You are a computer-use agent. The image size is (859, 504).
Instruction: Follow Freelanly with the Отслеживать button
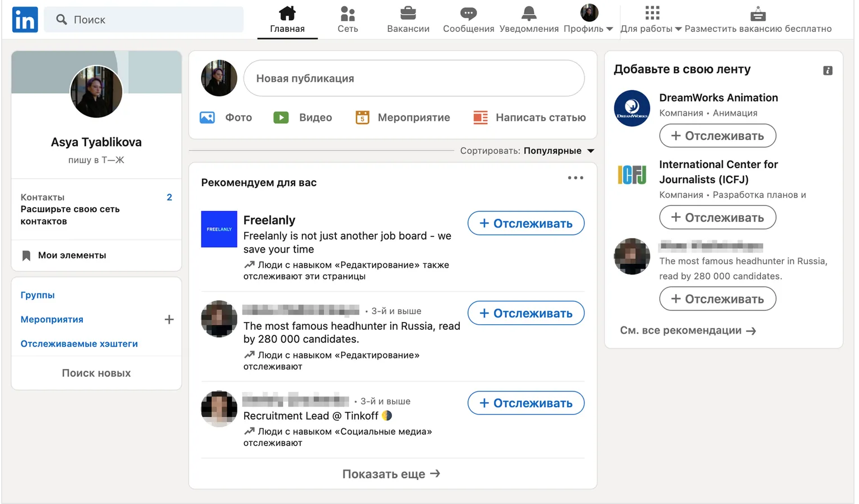point(526,223)
